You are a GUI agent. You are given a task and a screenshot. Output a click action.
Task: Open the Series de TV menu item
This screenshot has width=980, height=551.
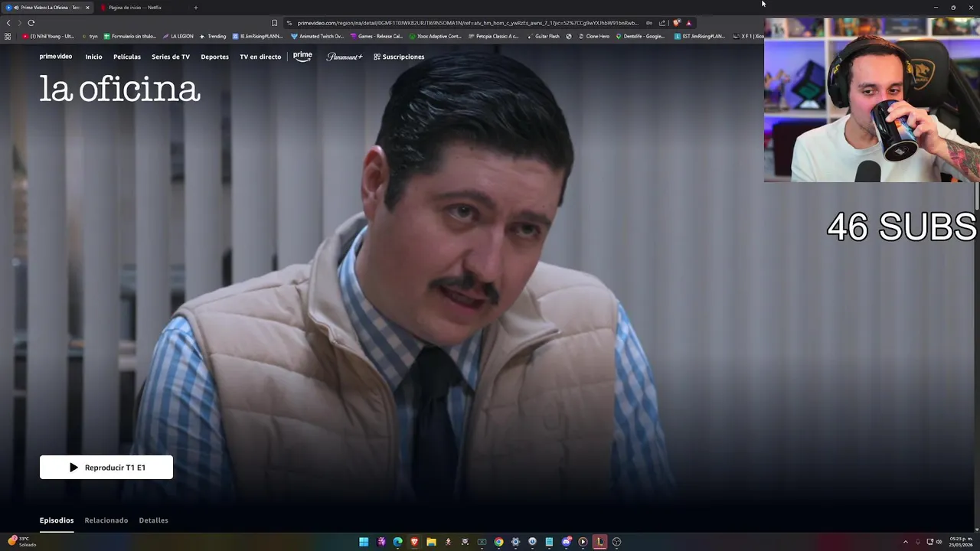(x=171, y=57)
